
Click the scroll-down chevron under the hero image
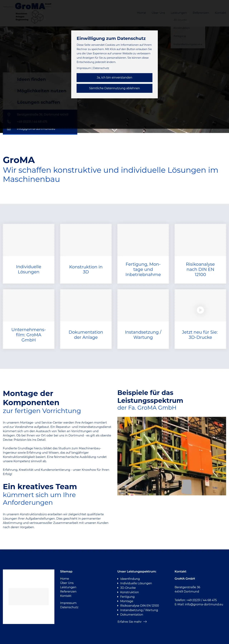coord(114,130)
